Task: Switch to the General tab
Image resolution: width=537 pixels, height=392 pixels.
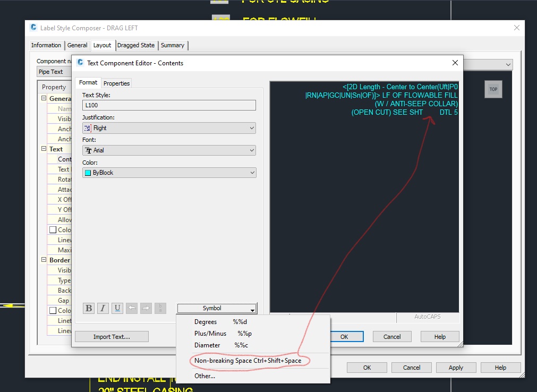Action: (77, 45)
